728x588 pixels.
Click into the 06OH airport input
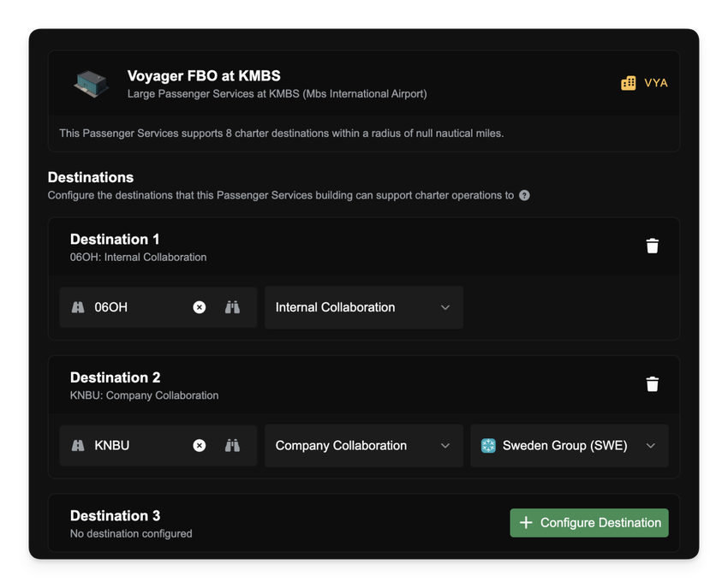pyautogui.click(x=137, y=307)
